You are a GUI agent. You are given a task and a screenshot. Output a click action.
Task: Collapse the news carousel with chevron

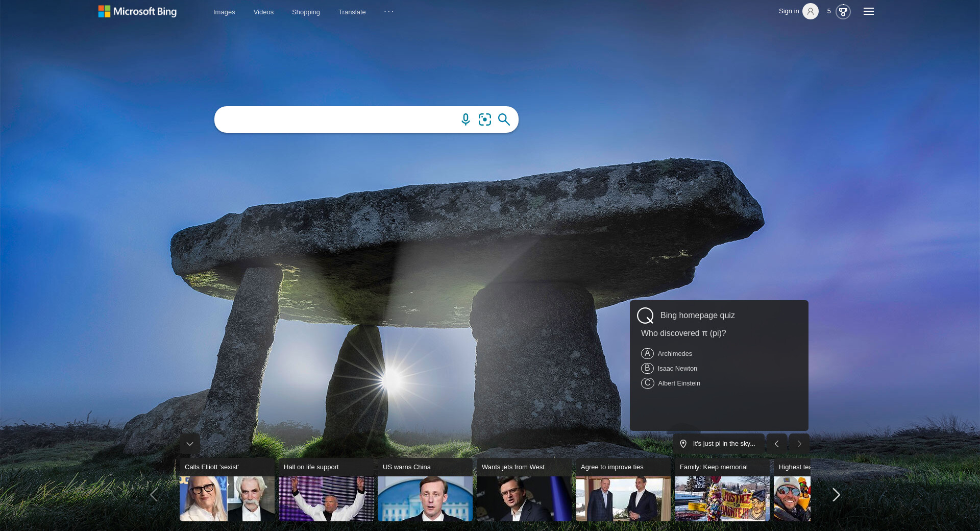190,444
